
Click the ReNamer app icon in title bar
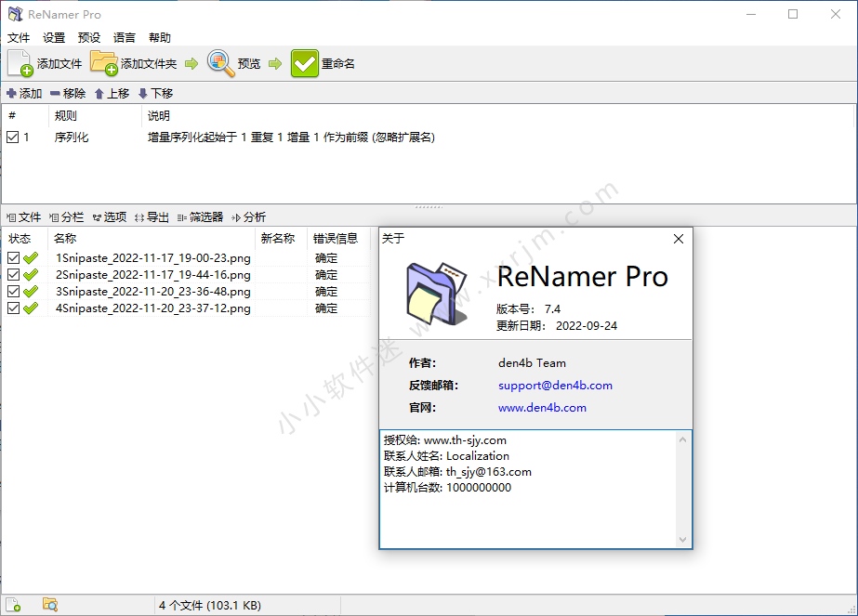[x=15, y=14]
